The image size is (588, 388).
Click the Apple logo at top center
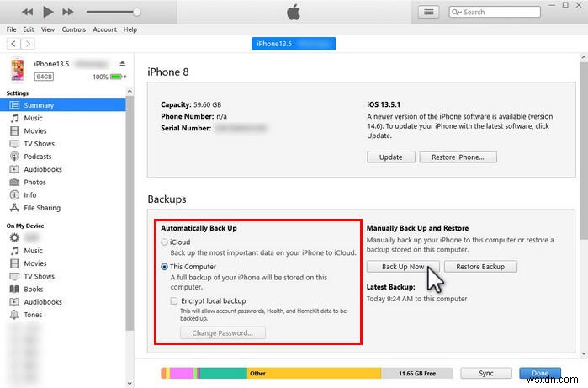tap(294, 12)
